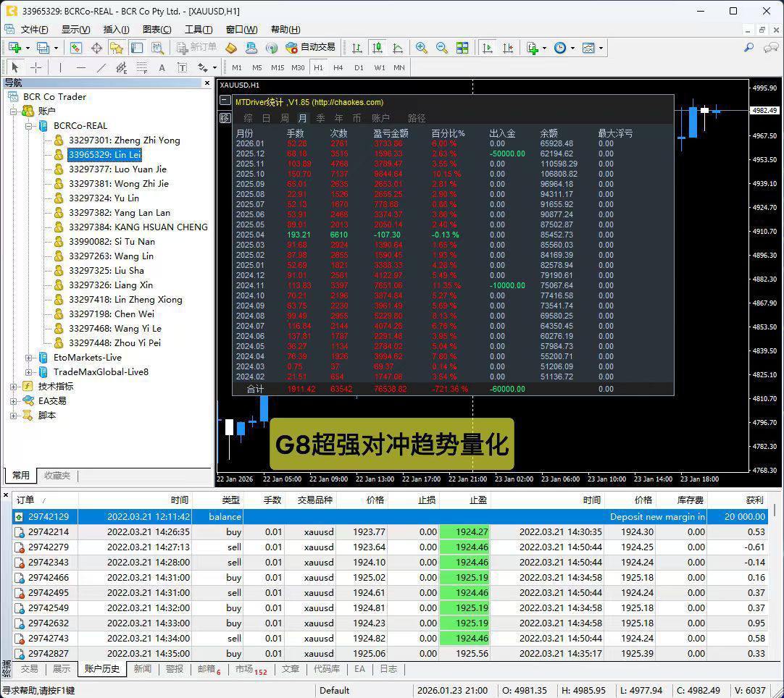Select order row 29742214
Image resolution: width=784 pixels, height=698 pixels.
point(390,532)
